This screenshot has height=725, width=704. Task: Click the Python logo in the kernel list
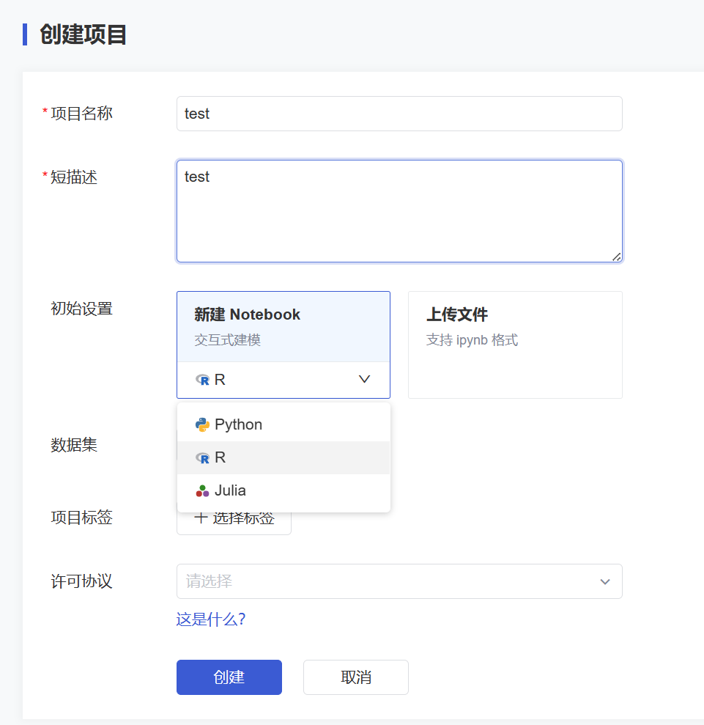[202, 425]
